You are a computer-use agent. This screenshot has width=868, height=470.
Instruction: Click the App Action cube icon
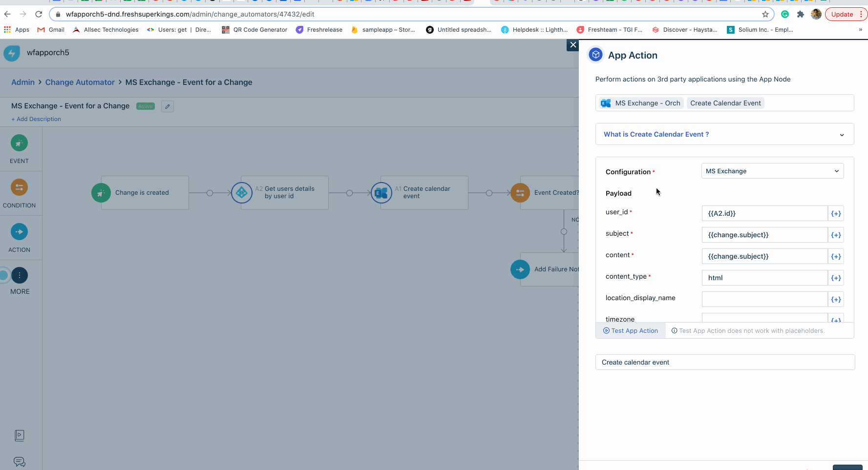[x=595, y=55]
